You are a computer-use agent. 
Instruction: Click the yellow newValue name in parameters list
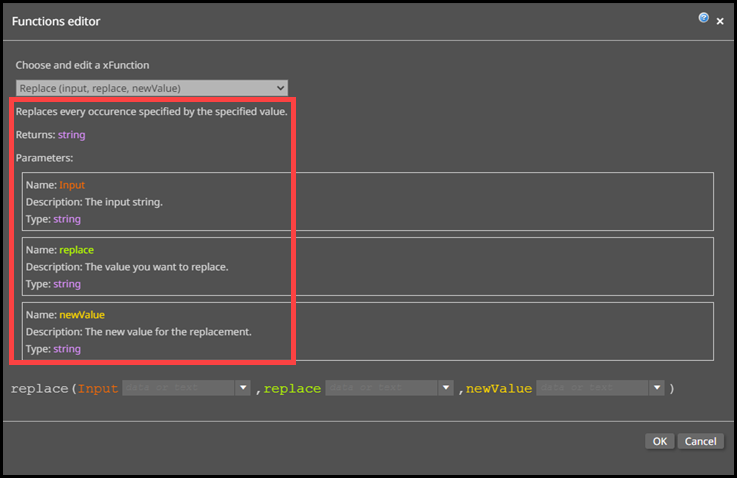(82, 314)
